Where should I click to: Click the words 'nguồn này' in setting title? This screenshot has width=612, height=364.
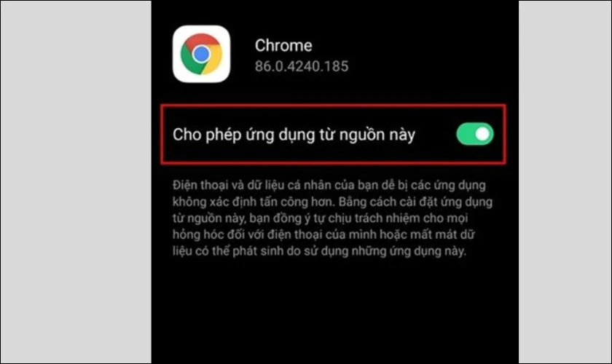click(x=377, y=135)
